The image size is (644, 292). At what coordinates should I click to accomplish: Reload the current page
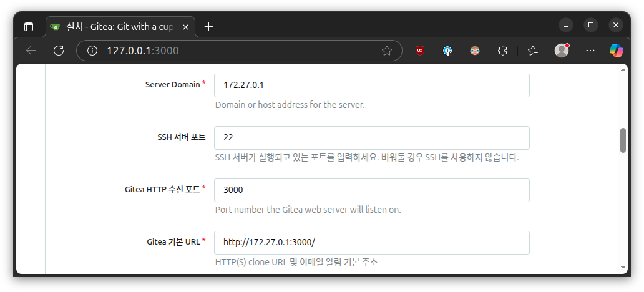(x=59, y=51)
